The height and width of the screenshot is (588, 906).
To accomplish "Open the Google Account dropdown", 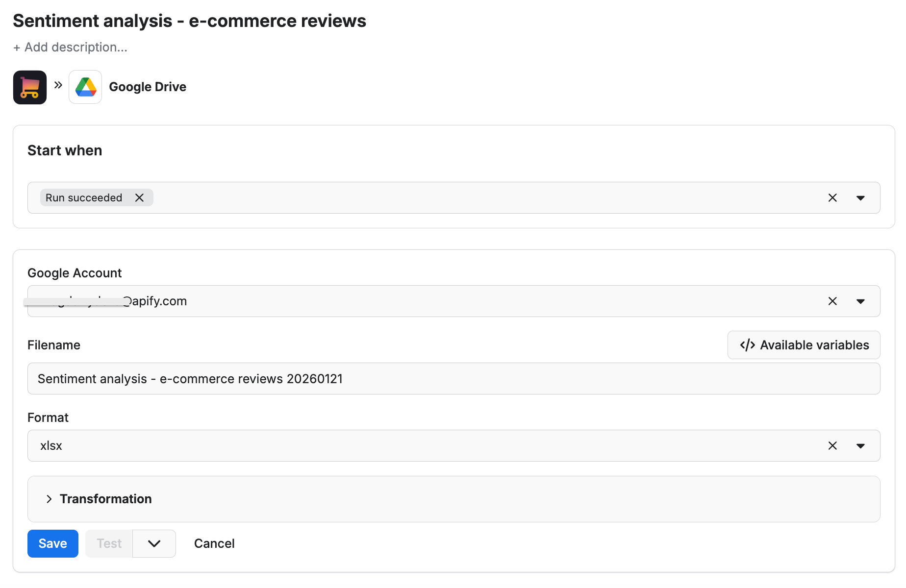I will (861, 301).
